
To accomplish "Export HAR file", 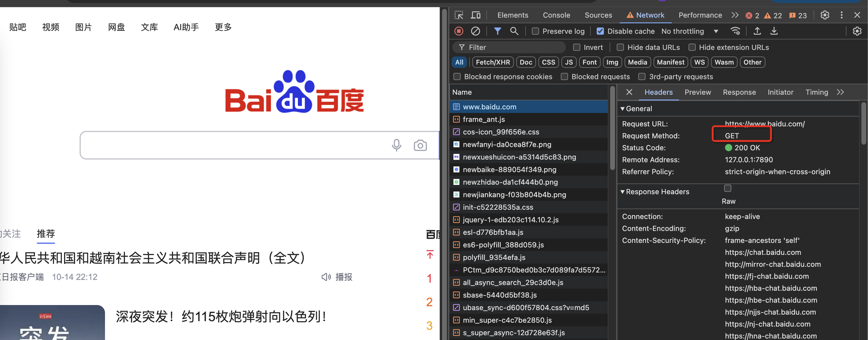I will point(774,31).
